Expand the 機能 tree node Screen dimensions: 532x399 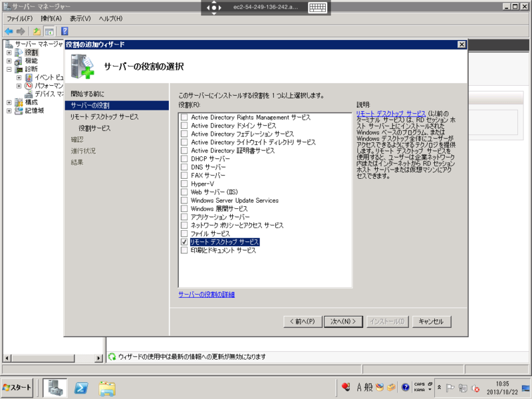9,61
